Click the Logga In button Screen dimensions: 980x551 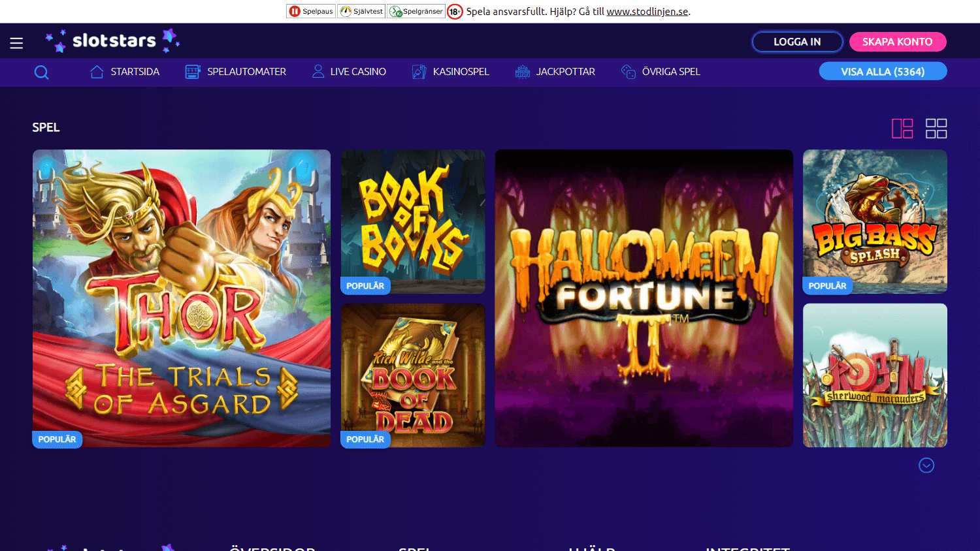(x=797, y=42)
